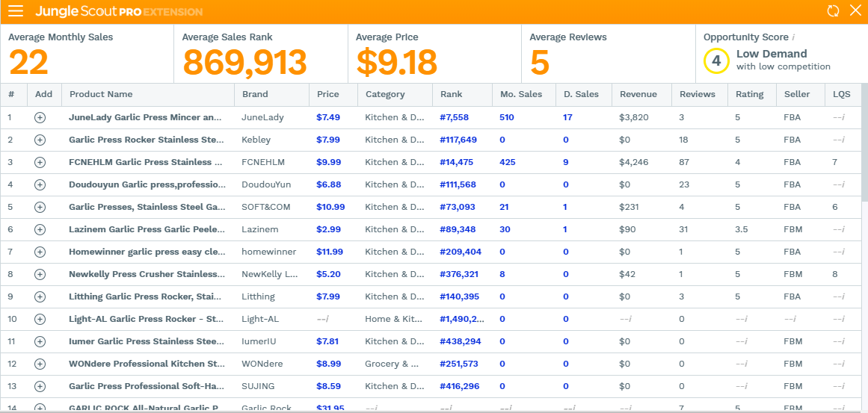The image size is (868, 413).
Task: Sort by Brand column header
Action: [x=255, y=95]
